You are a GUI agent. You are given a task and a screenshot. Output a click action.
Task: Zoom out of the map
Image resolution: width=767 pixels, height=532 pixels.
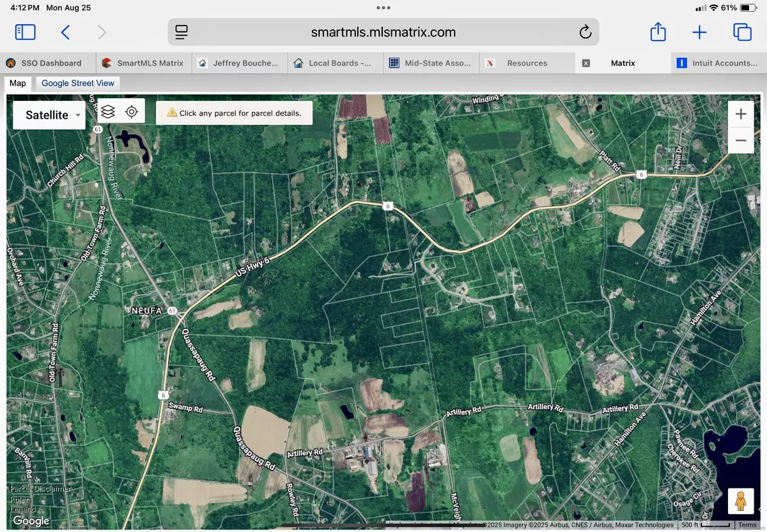(x=741, y=140)
